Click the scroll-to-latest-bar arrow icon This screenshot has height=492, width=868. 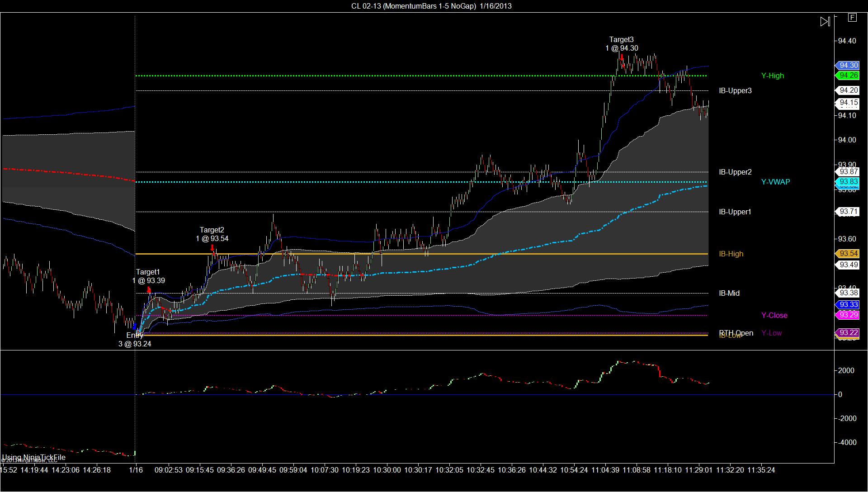click(x=825, y=22)
